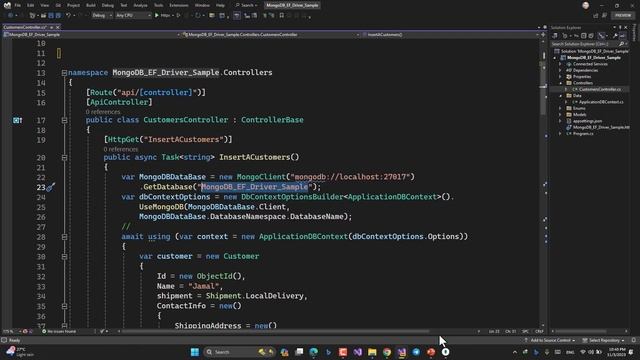Select Connected Services in Solution Explorer
This screenshot has width=640, height=360.
tap(590, 64)
